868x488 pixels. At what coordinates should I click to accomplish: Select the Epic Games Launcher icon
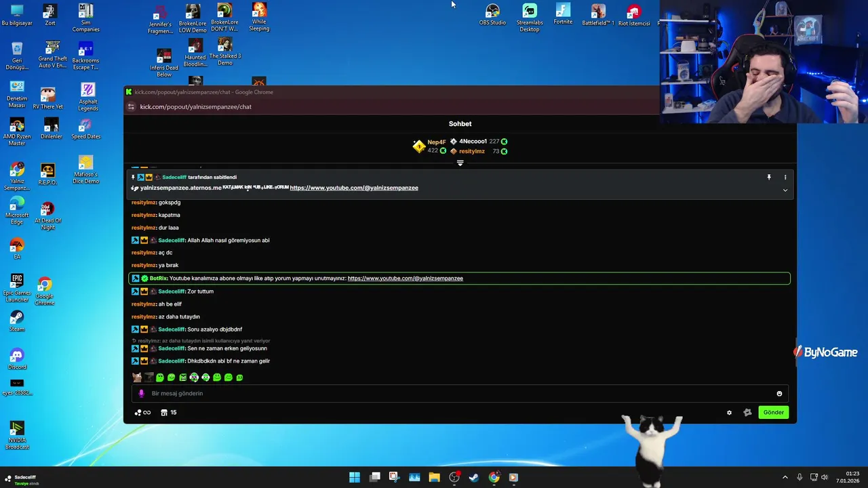17,287
